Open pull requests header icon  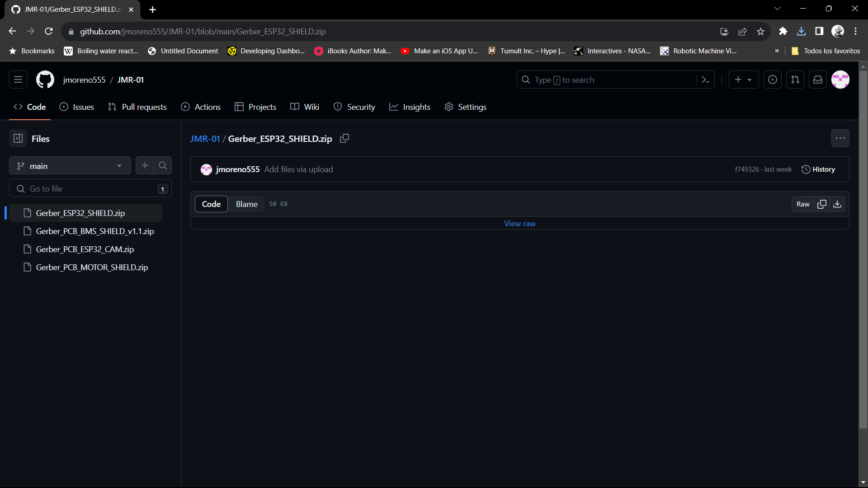click(x=795, y=80)
